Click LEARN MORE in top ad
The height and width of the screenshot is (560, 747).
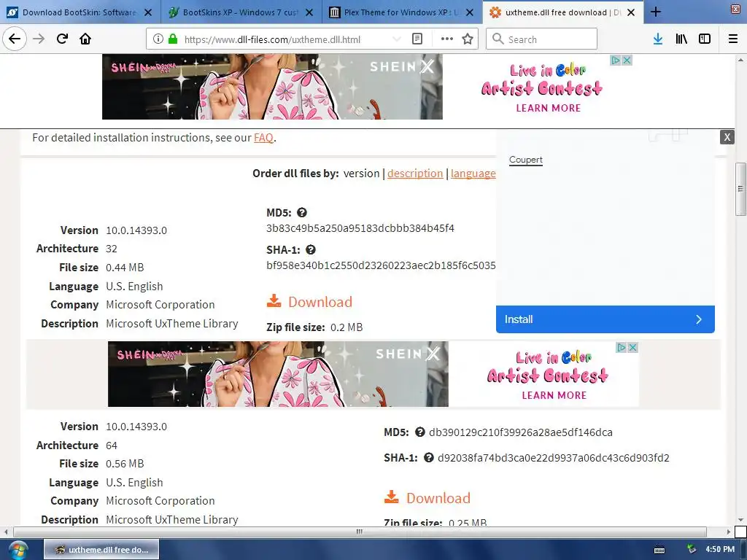[549, 108]
